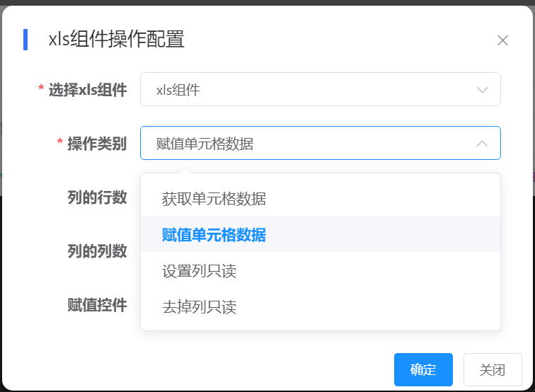535x392 pixels.
Task: Click the red asterisk before 选择xls组件
Action: point(41,90)
